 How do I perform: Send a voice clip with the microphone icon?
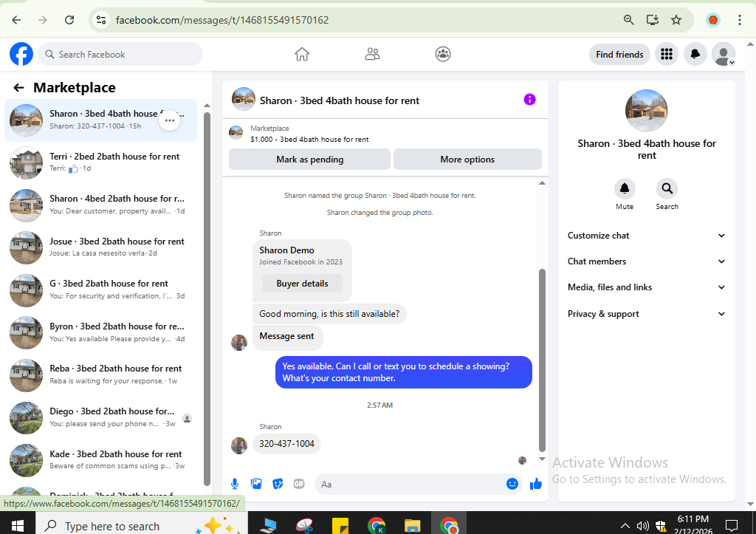tap(234, 484)
